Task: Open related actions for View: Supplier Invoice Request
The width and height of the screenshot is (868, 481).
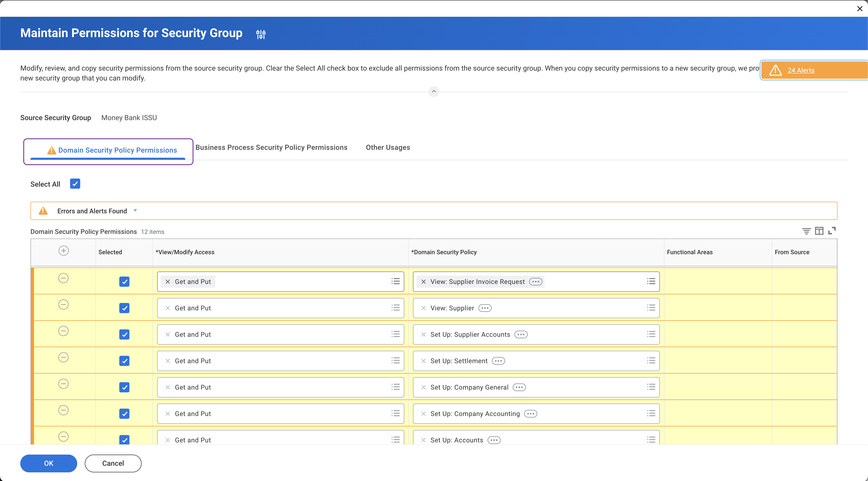Action: tap(536, 282)
